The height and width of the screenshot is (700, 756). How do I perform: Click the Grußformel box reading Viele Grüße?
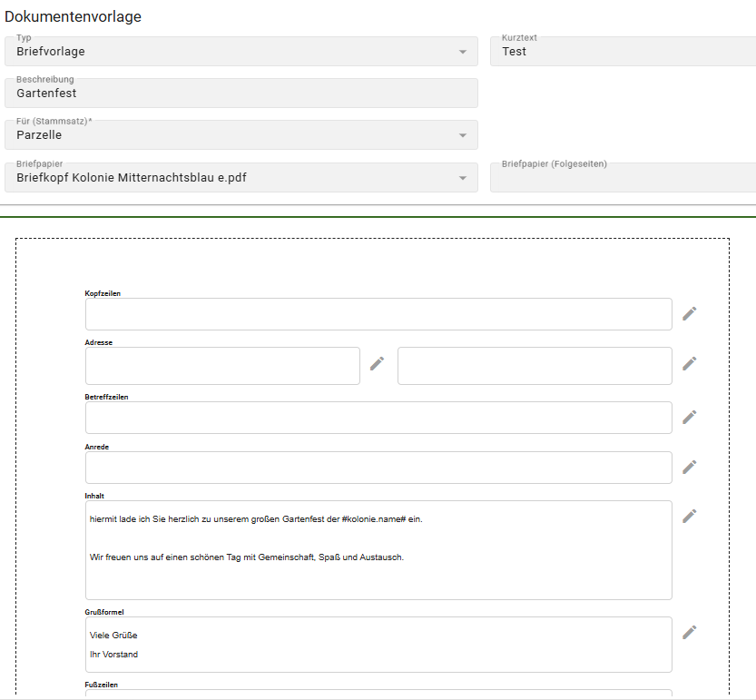pyautogui.click(x=378, y=645)
